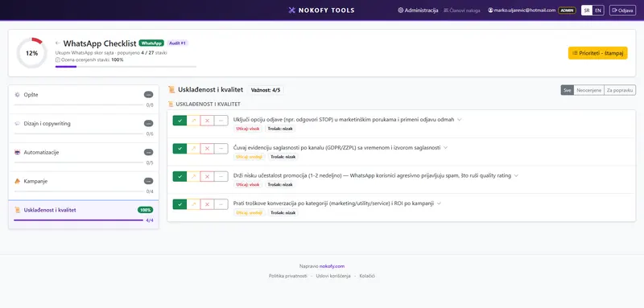Mark 'Uključi opciju odjave' as passed (green check)
The width and height of the screenshot is (644, 308).
click(x=180, y=121)
